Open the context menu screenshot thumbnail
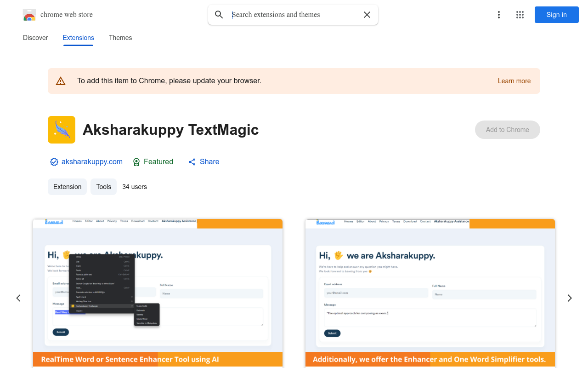Viewport: 588px width, 368px height. tap(158, 293)
